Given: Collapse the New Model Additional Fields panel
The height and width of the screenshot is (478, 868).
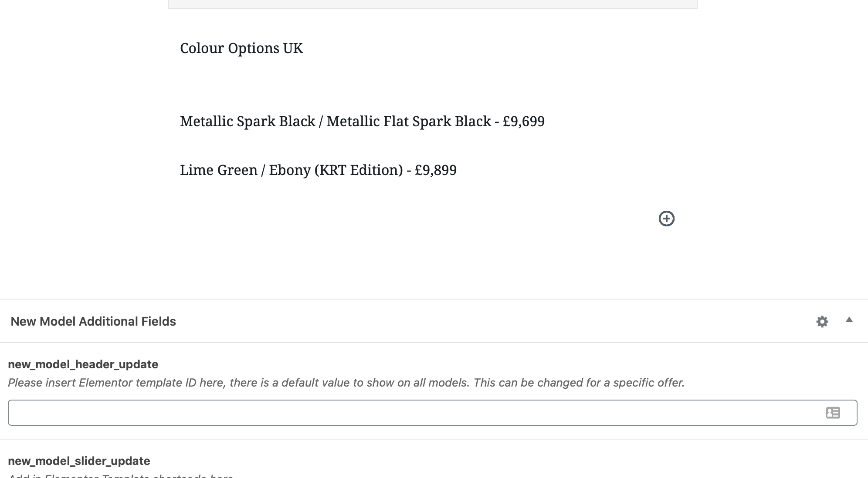Looking at the screenshot, I should pyautogui.click(x=849, y=320).
